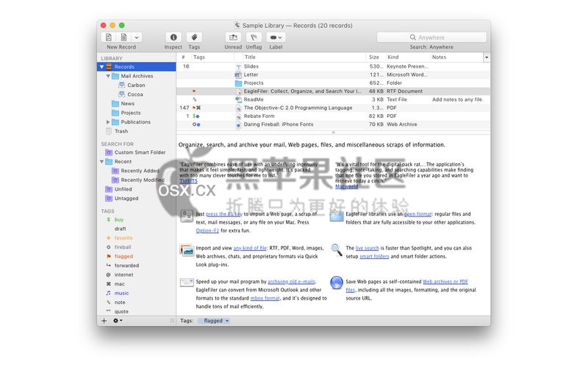Screen dimensions: 588x368
Task: Select the Letter record row
Action: pos(333,75)
